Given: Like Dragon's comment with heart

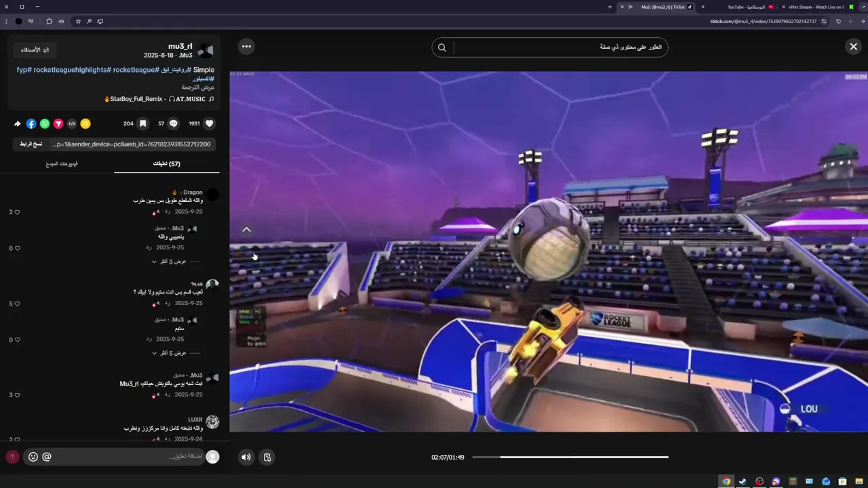Looking at the screenshot, I should coord(17,212).
